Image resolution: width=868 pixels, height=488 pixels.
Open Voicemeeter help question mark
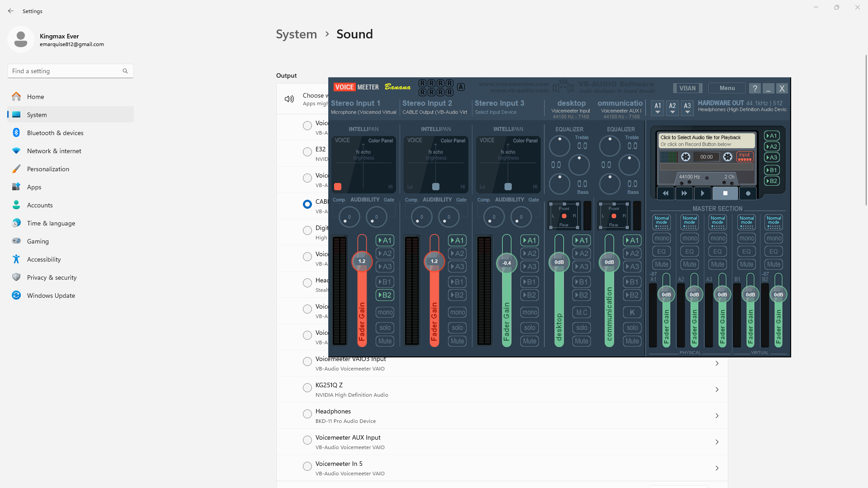point(755,89)
